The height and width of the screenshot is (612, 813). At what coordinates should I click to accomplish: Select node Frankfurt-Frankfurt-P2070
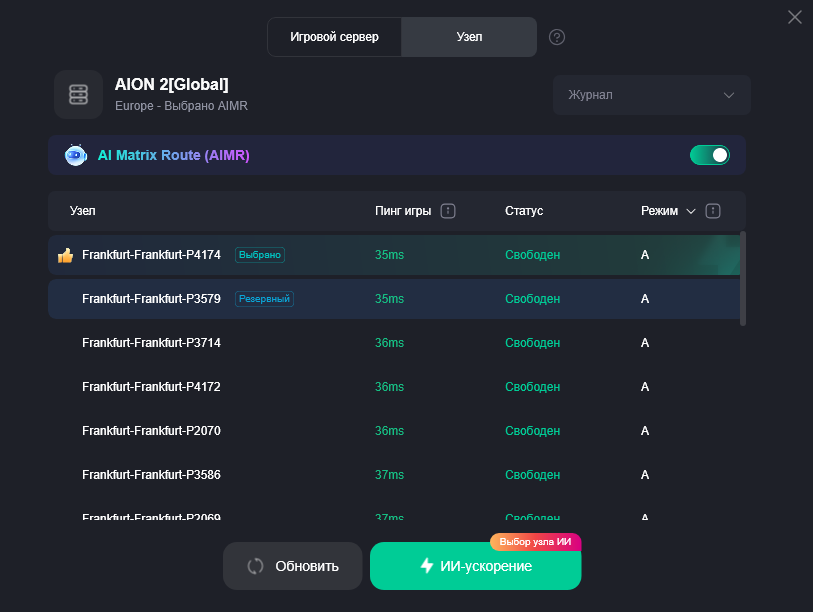click(x=394, y=431)
